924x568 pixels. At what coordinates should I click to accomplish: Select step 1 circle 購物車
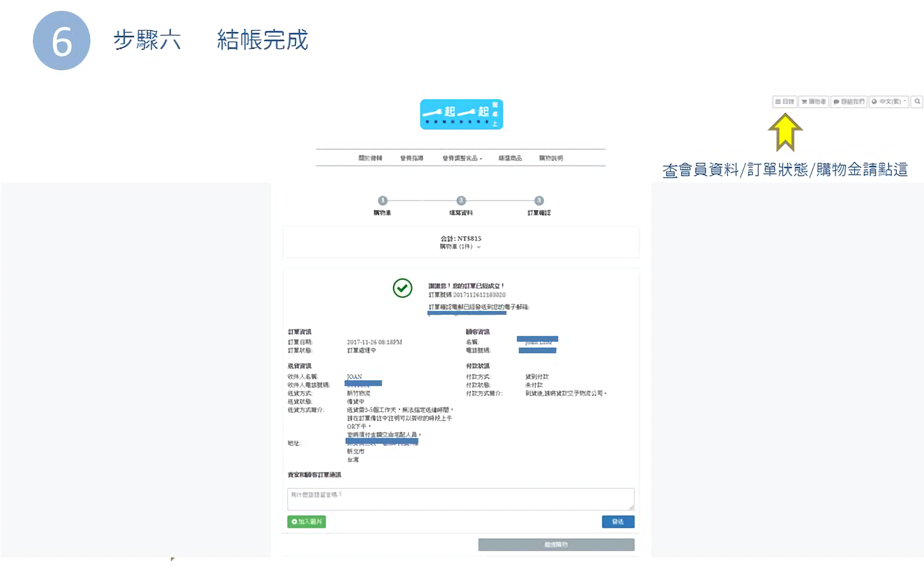tap(383, 200)
